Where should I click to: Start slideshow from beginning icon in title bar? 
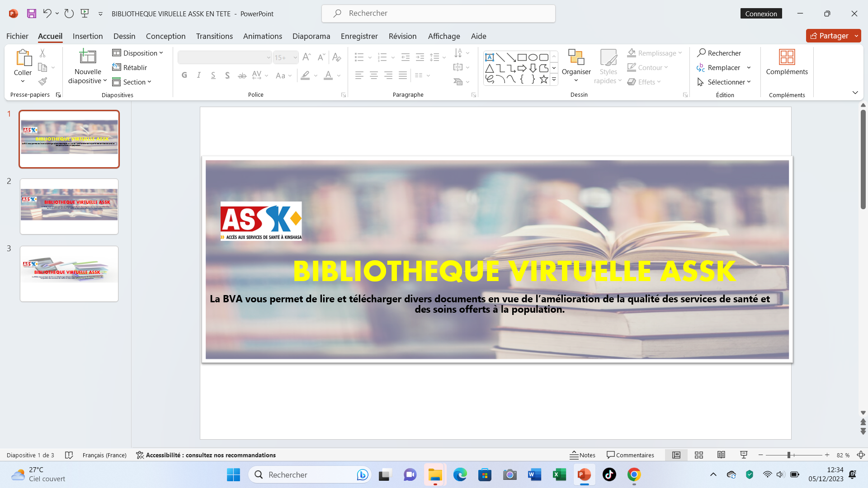point(85,14)
